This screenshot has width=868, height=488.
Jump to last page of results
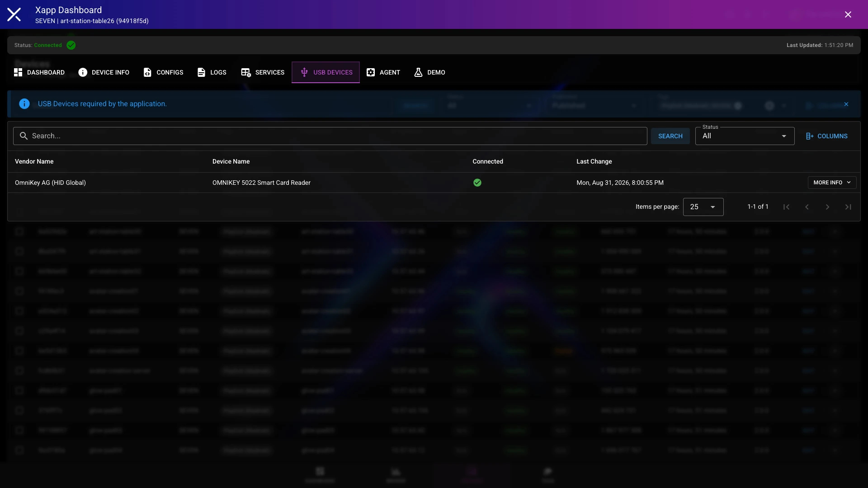pos(849,207)
